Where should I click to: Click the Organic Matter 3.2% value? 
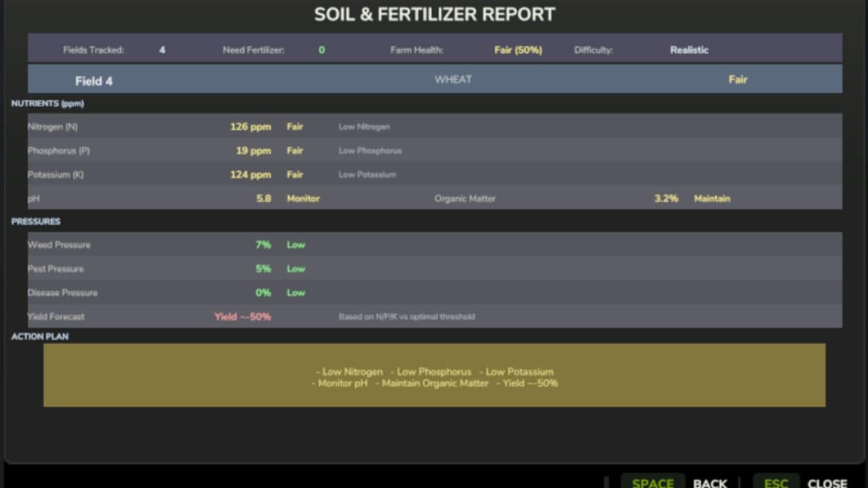[x=666, y=199]
